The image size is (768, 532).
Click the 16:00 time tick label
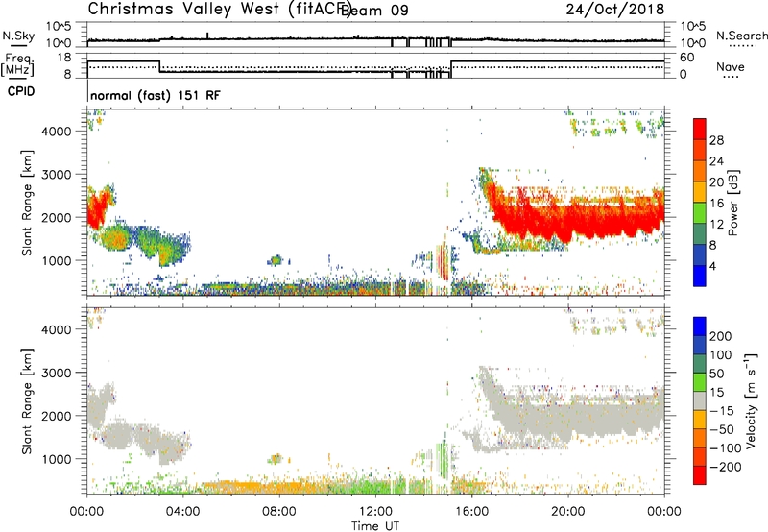click(471, 512)
